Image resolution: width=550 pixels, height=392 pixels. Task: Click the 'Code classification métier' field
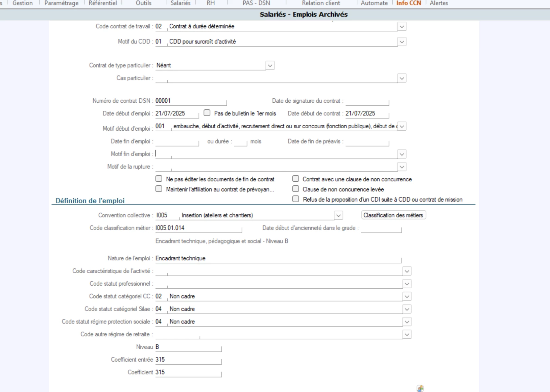(199, 228)
